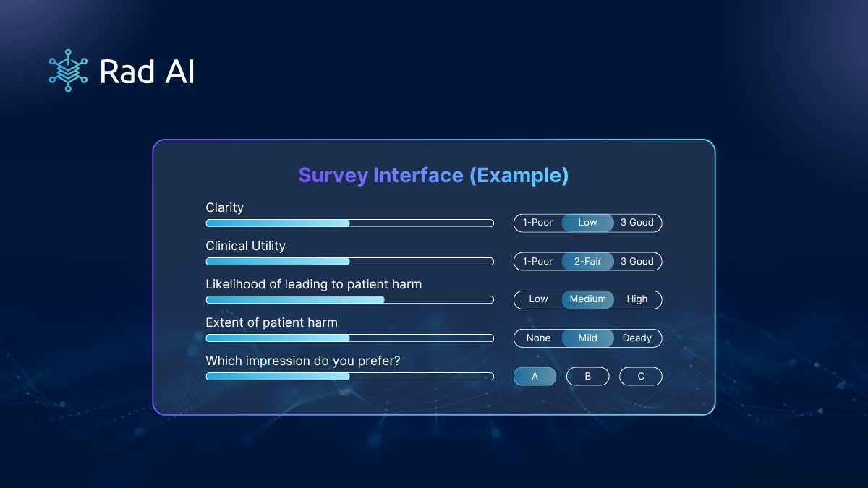Click the Rad AI brand name text

pos(148,72)
